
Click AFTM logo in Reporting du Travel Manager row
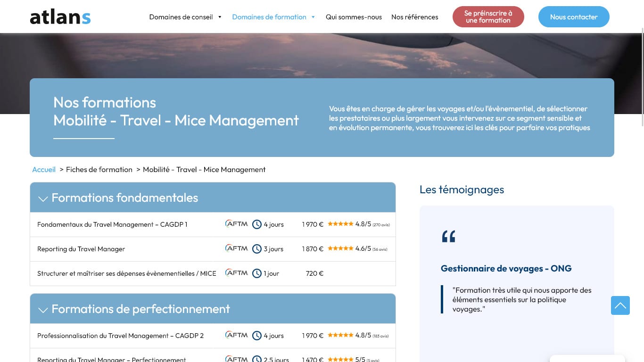[x=236, y=248]
